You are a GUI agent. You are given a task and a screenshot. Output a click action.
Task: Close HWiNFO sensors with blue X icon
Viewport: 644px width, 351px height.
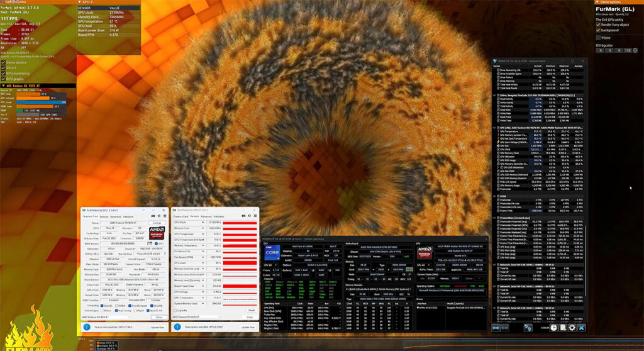point(582,328)
